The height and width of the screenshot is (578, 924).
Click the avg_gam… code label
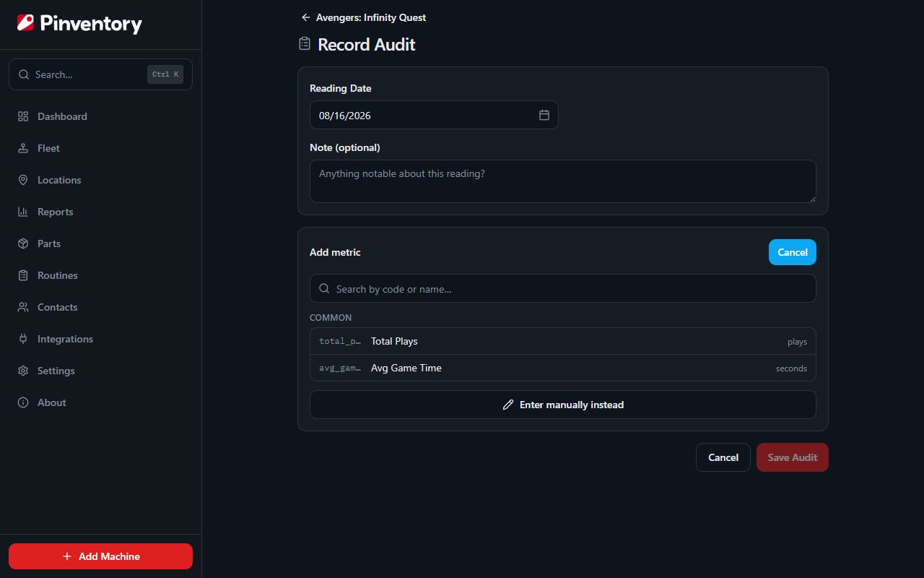[340, 368]
